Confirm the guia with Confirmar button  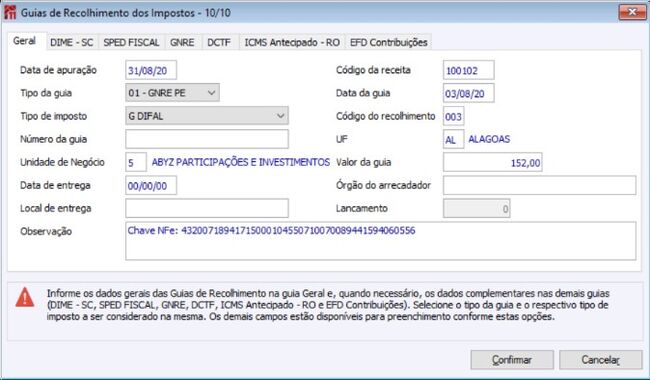pyautogui.click(x=512, y=360)
